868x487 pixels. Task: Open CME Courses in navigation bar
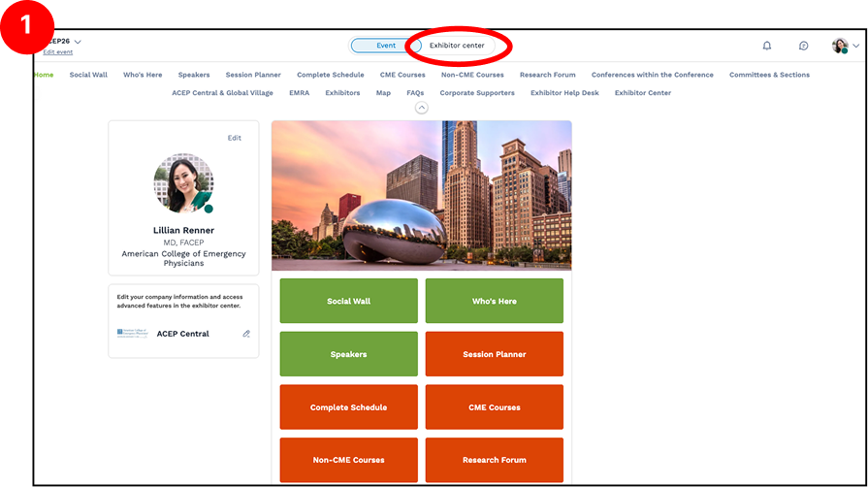[402, 75]
